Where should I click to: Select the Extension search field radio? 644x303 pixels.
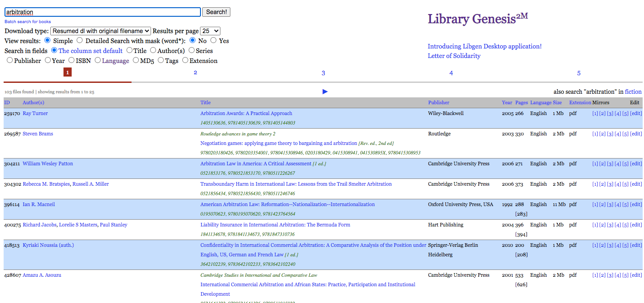tap(185, 60)
